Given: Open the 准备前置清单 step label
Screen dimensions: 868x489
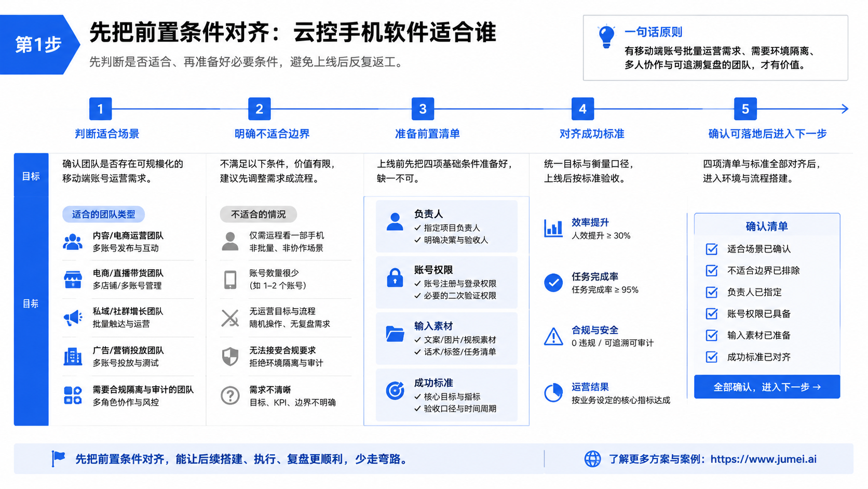Looking at the screenshot, I should (x=427, y=134).
